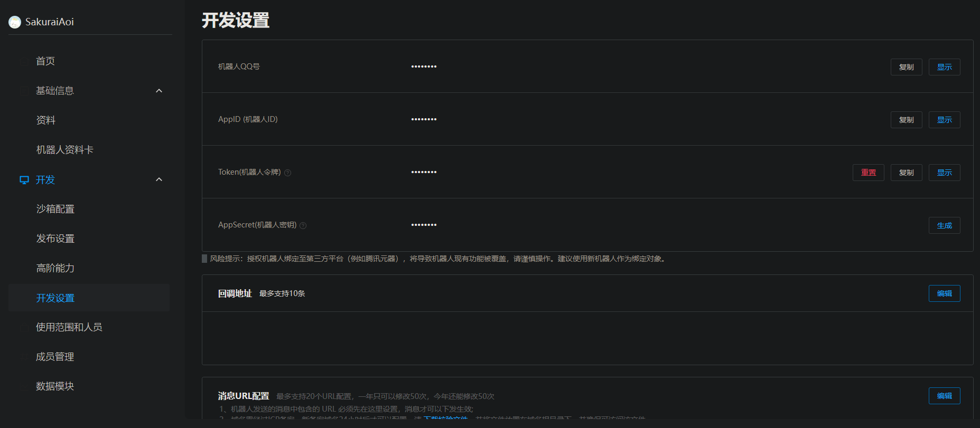Go to 发布设置 in the sidebar
The height and width of the screenshot is (428, 980).
point(55,239)
